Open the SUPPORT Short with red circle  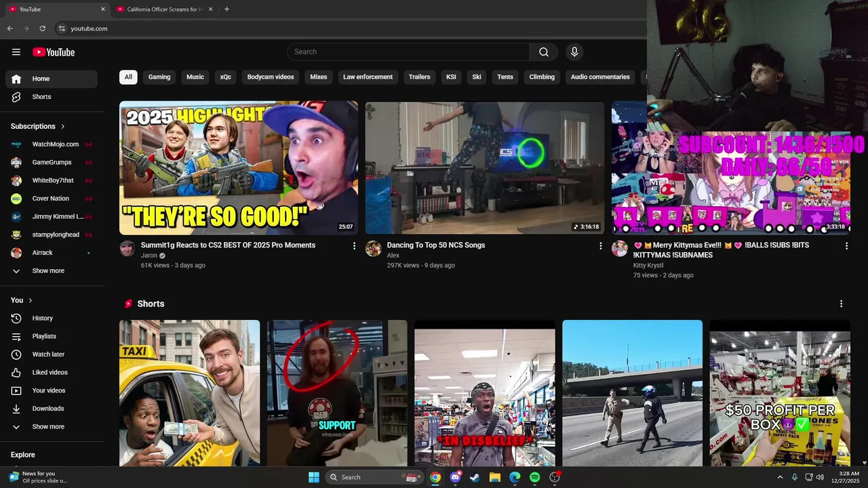pyautogui.click(x=337, y=393)
